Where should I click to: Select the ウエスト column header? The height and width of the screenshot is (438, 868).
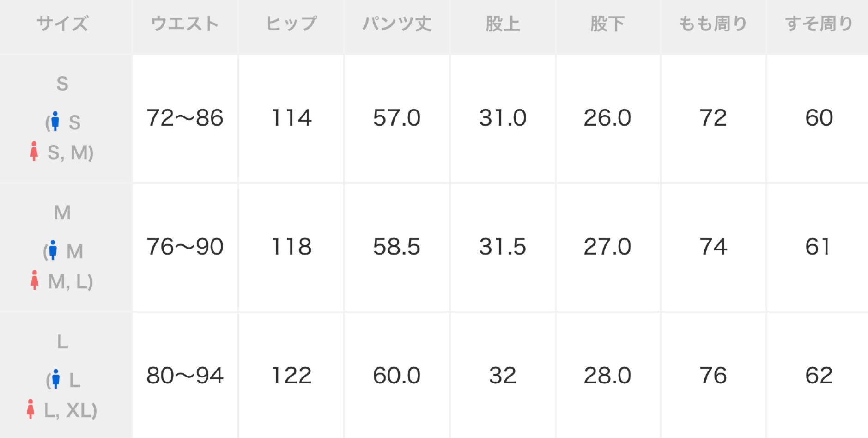coord(185,24)
